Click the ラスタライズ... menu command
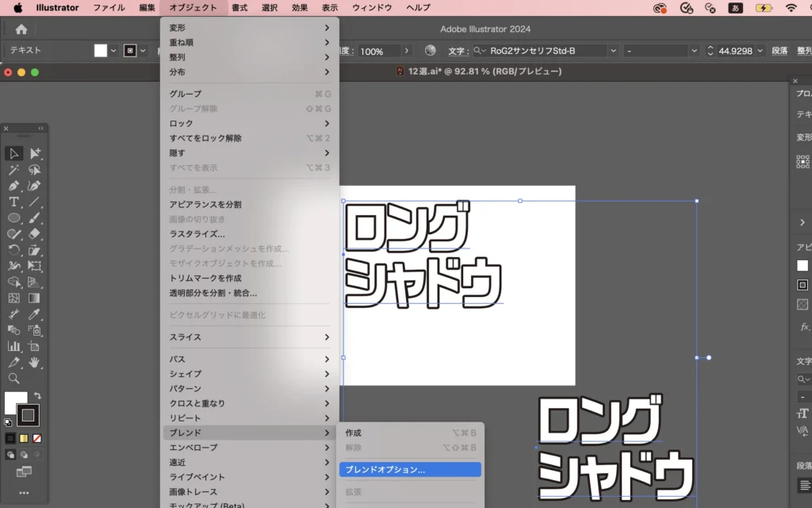Viewport: 812px width, 508px height. [197, 234]
